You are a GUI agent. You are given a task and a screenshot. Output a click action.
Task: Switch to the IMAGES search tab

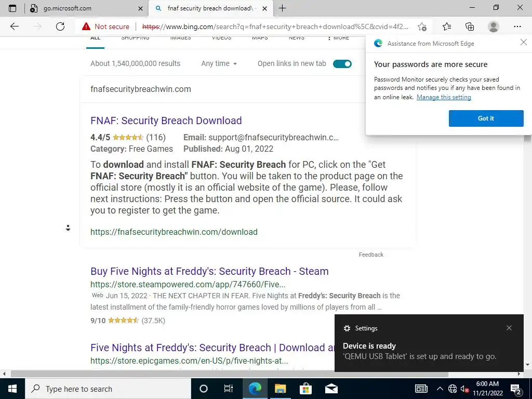(x=180, y=37)
